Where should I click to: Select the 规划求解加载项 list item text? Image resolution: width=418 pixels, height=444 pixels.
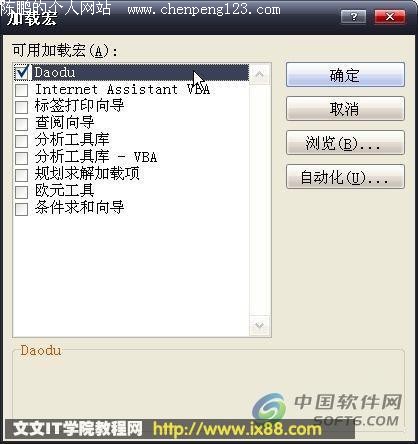87,174
